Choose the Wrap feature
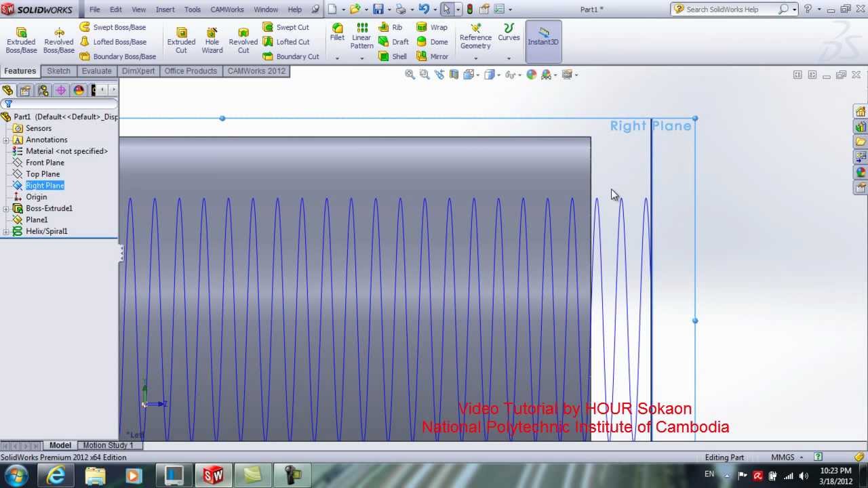868x488 pixels. [432, 27]
